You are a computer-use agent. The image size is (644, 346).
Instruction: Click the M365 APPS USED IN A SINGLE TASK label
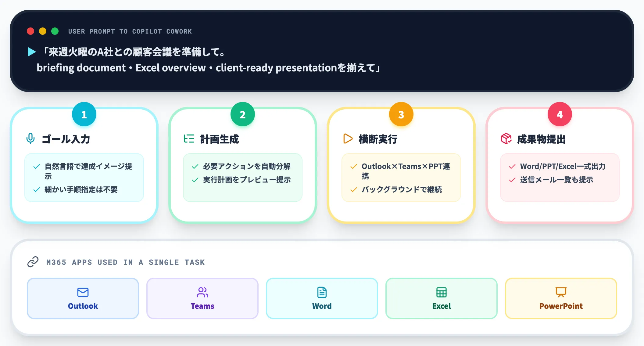coord(126,262)
